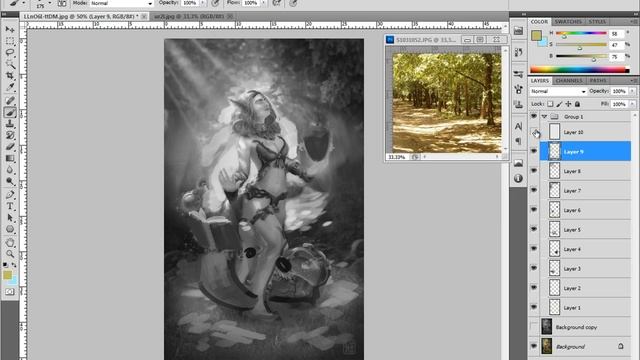Select the Clone Stamp tool
Image resolution: width=640 pixels, height=360 pixels.
10,124
